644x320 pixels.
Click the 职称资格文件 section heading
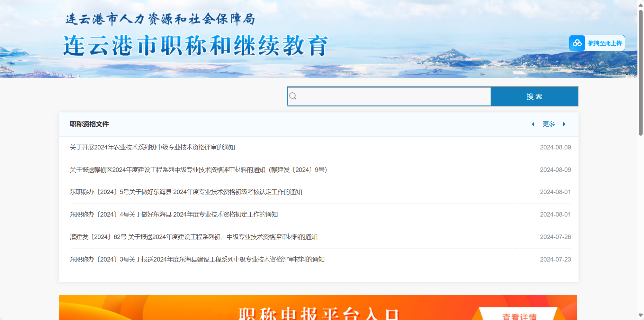click(x=89, y=124)
